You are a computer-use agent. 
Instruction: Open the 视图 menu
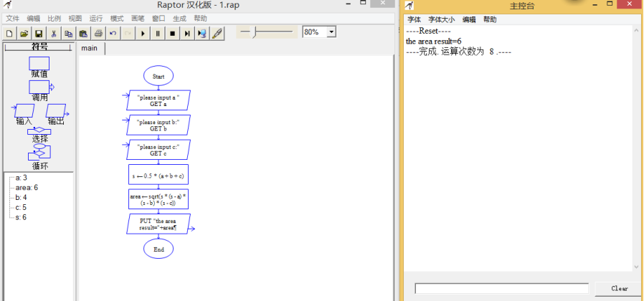click(x=75, y=19)
